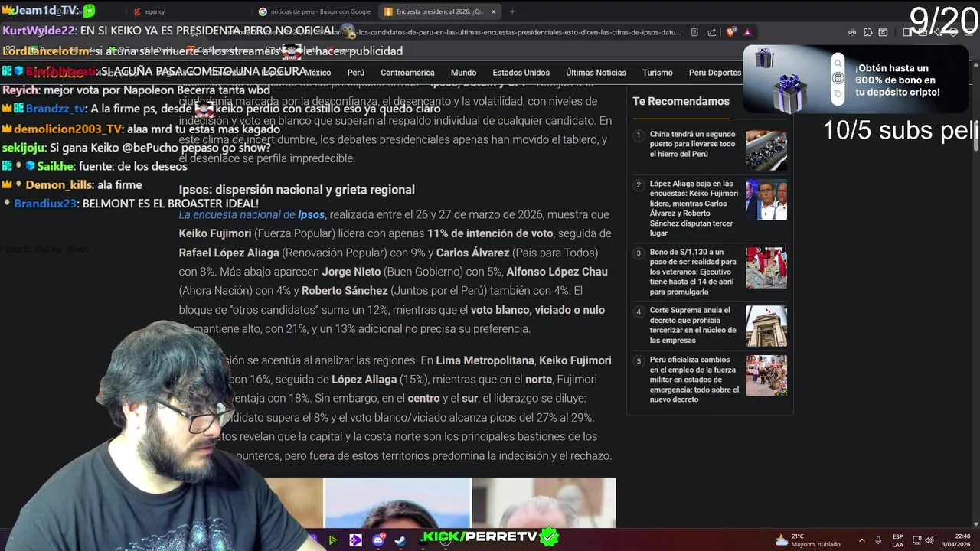Image resolution: width=980 pixels, height=551 pixels.
Task: Switch to noticias de peru Google tab
Action: 315,11
